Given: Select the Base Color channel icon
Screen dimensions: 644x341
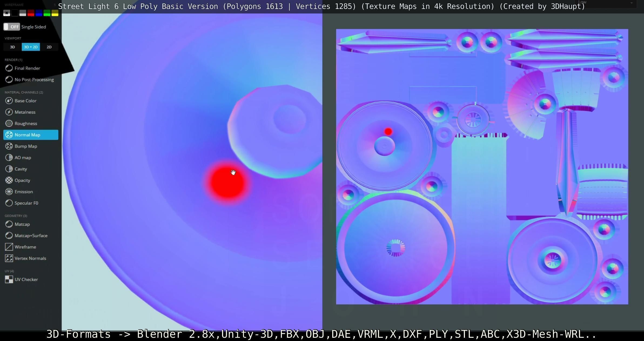Looking at the screenshot, I should (x=9, y=101).
